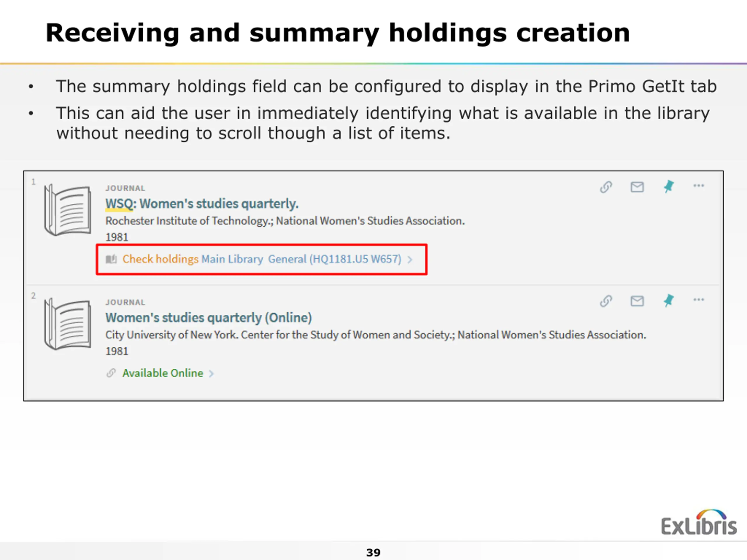Screen dimensions: 747x560
Task: Click slide number 39
Action: [373, 553]
